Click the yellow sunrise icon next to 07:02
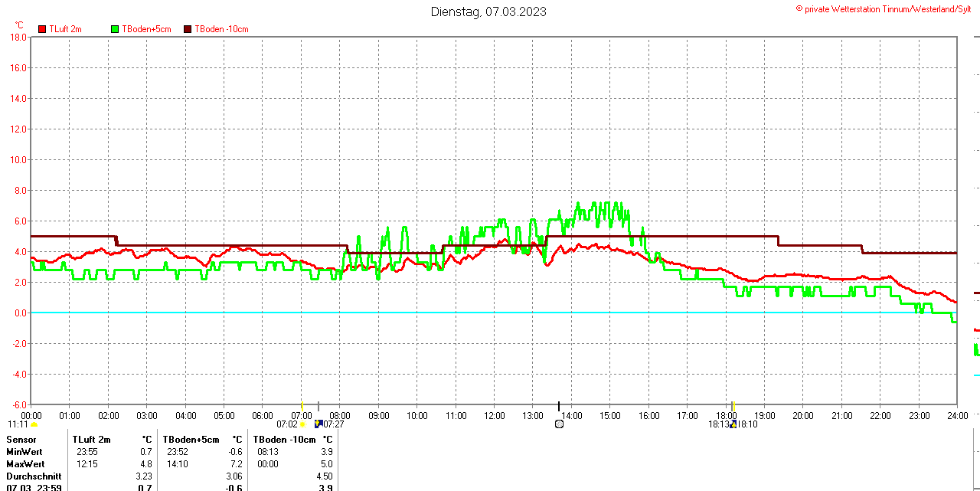Viewport: 980px width, 491px height. click(x=302, y=424)
